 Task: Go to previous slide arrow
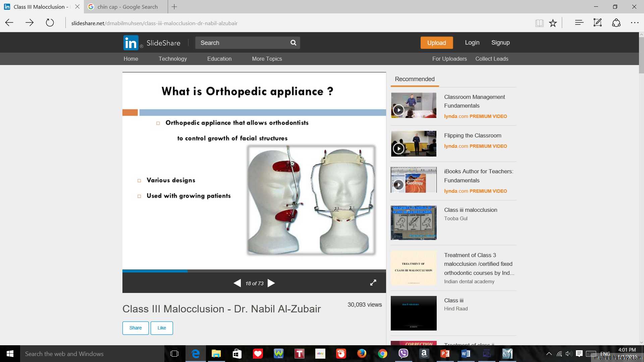coord(237,283)
